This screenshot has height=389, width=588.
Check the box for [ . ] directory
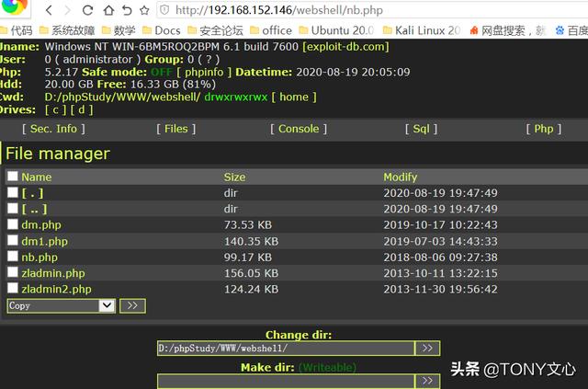click(x=13, y=192)
